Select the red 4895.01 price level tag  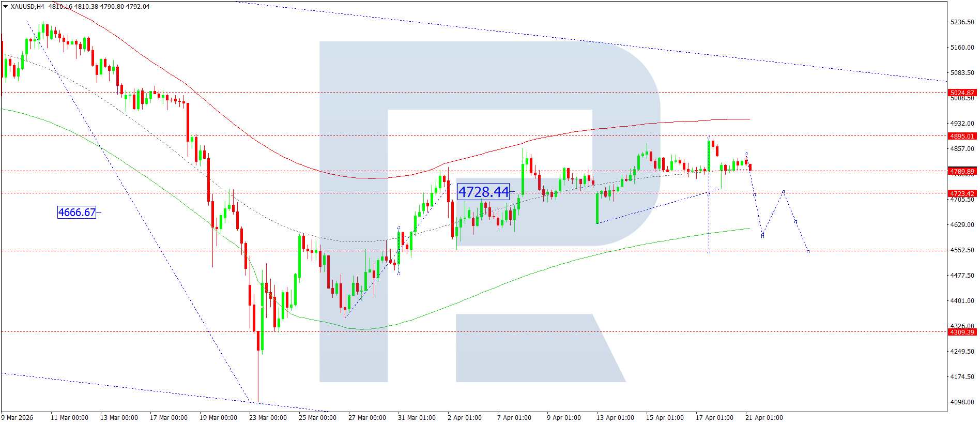point(962,137)
